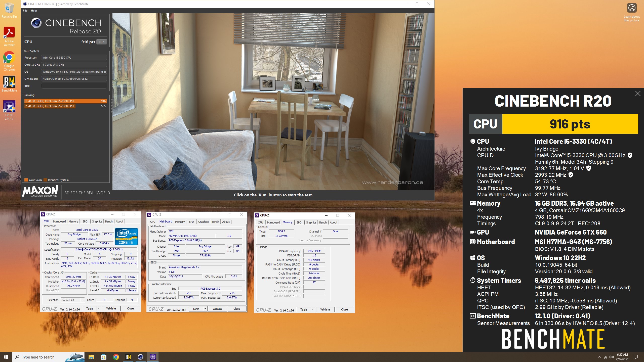This screenshot has height=362, width=644.
Task: Switch to BenchMate taskbar app
Action: pos(128,357)
